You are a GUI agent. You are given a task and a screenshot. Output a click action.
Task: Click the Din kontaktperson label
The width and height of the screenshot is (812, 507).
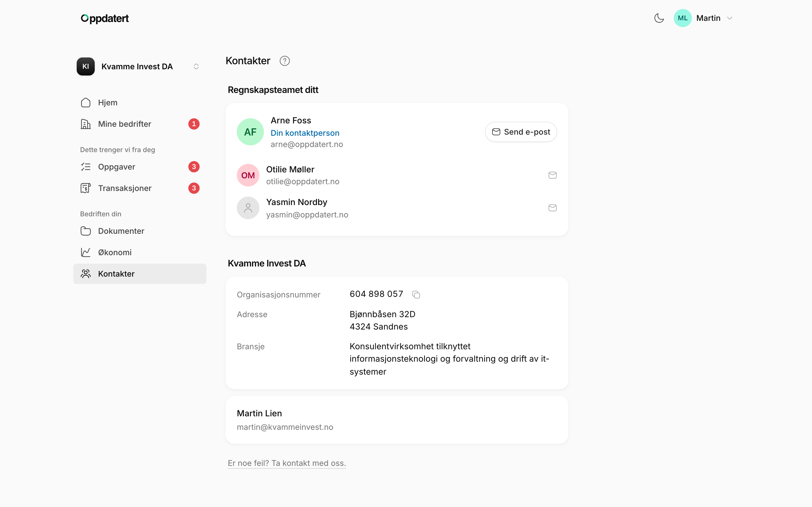click(305, 133)
